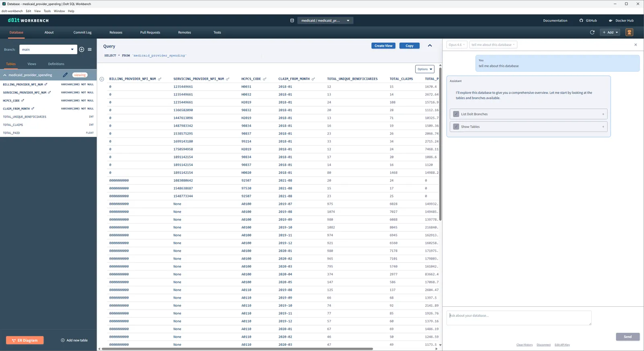Click the checkbox next to Show Tables
644x351 pixels.
coord(456,127)
